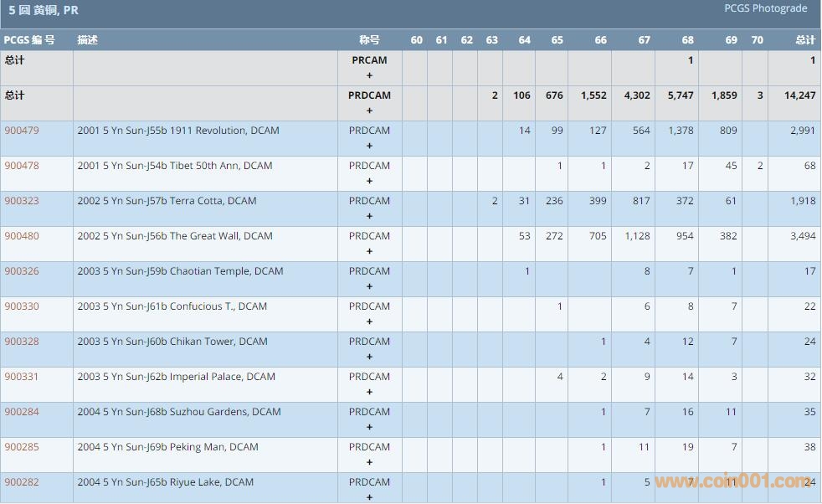
Task: Click the 总计 column header at right
Action: click(804, 40)
